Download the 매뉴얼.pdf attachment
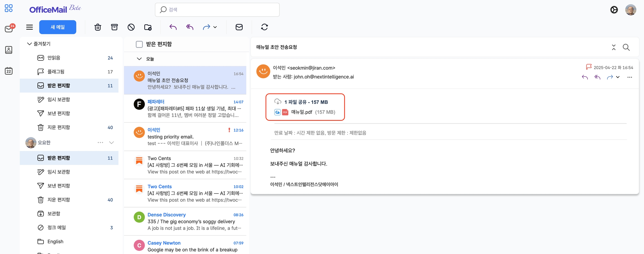 click(302, 112)
